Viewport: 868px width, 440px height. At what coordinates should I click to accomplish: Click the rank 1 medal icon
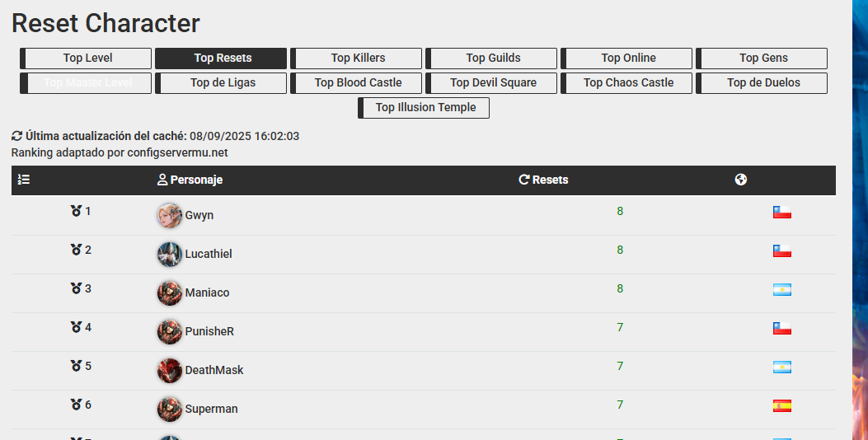[x=77, y=211]
